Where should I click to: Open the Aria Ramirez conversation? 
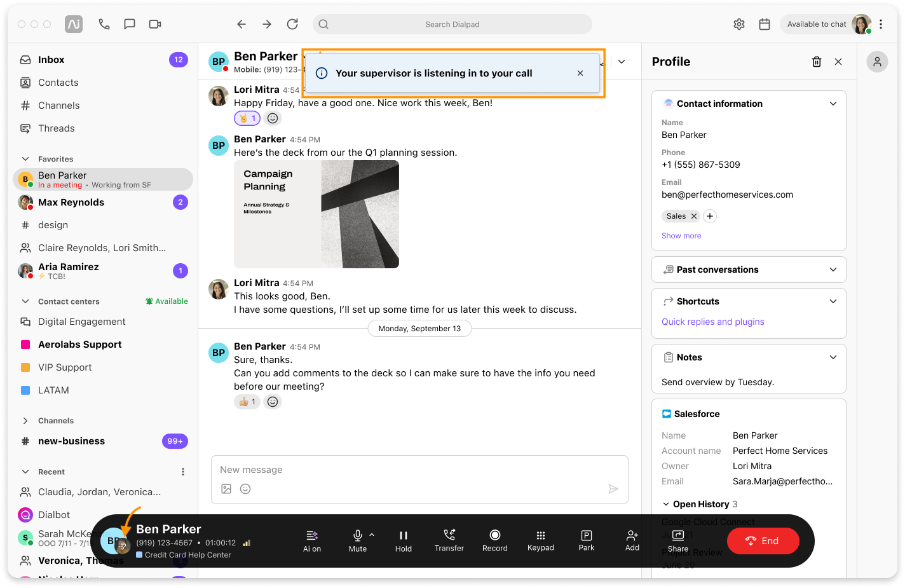pos(103,271)
